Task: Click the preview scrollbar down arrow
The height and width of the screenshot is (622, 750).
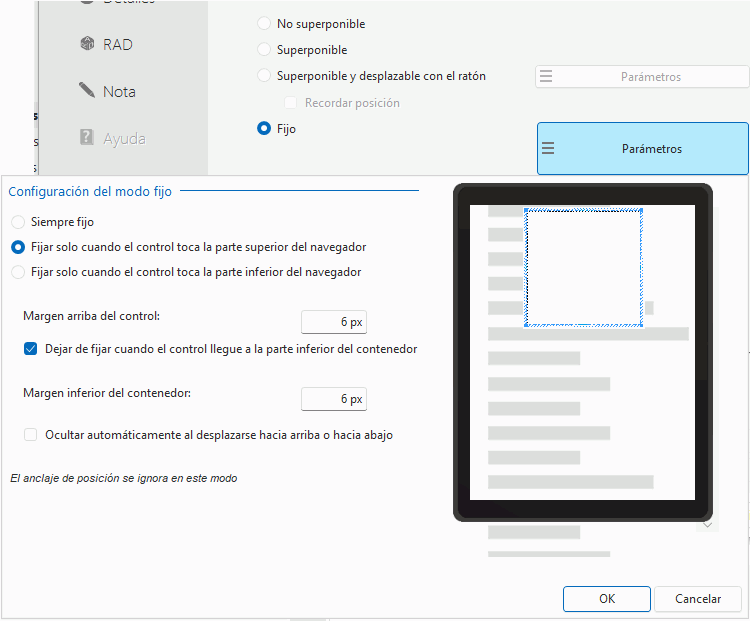Action: tap(708, 525)
